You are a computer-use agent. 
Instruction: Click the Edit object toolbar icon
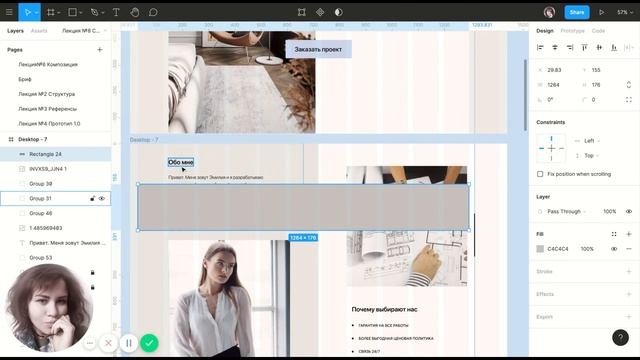[302, 12]
